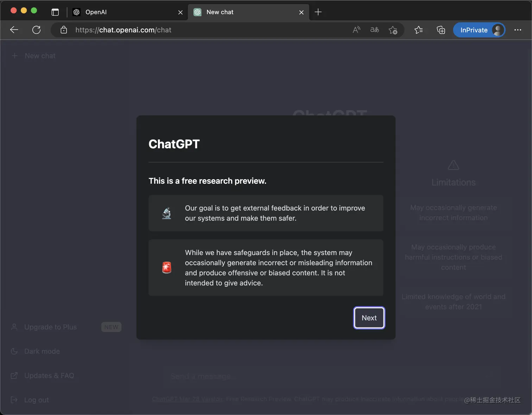Click the microscope emoji in dialog

point(167,213)
